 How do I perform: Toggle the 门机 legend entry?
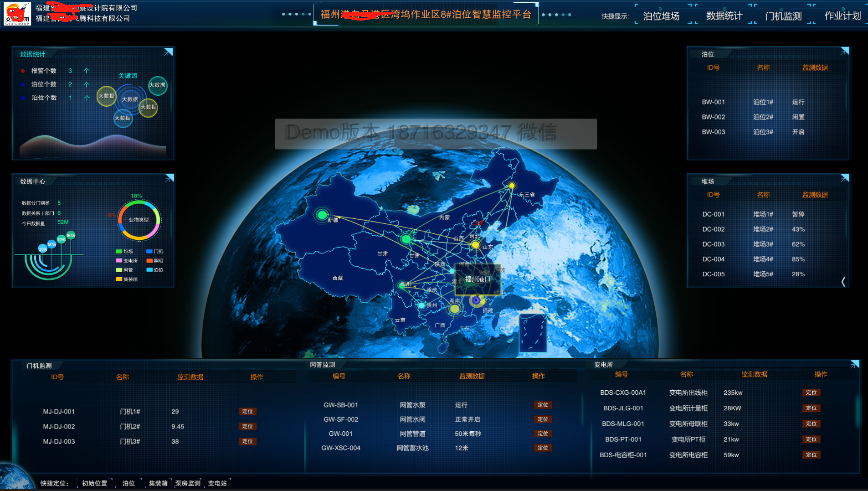click(154, 251)
